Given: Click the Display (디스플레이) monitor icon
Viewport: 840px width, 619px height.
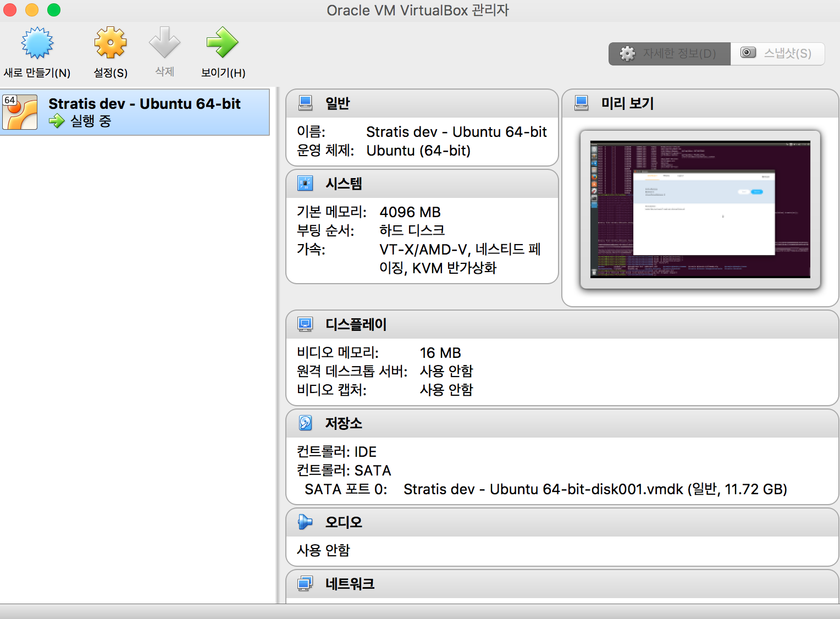Looking at the screenshot, I should click(305, 324).
